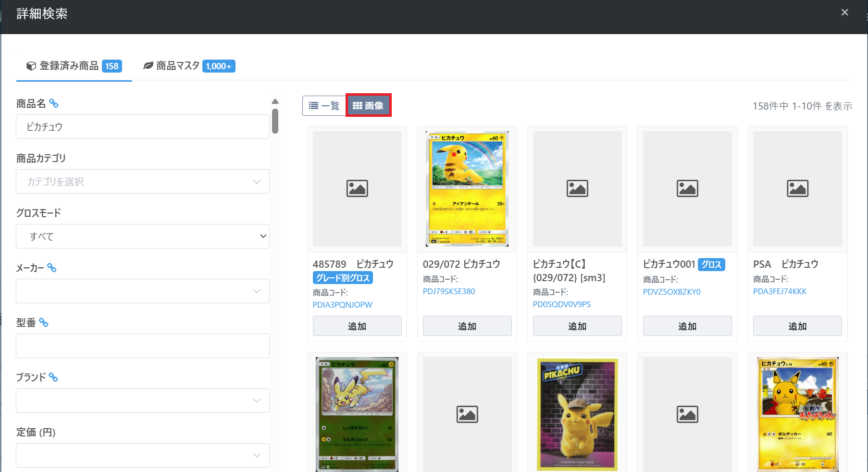This screenshot has height=472, width=868.
Task: Click link icon beside 型番 label
Action: click(x=44, y=323)
